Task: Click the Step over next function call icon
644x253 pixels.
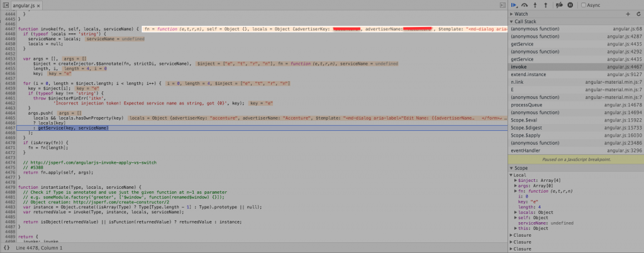Action: click(x=525, y=5)
